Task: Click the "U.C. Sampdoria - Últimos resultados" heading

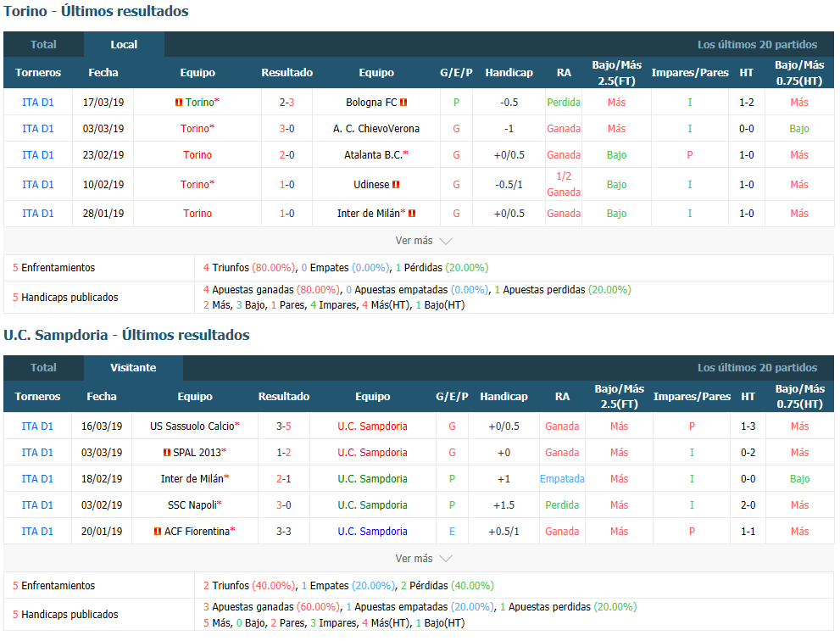Action: click(127, 335)
